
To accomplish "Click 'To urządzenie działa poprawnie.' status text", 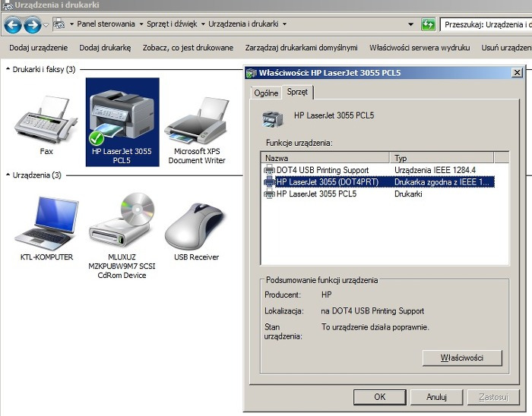I will click(x=375, y=327).
